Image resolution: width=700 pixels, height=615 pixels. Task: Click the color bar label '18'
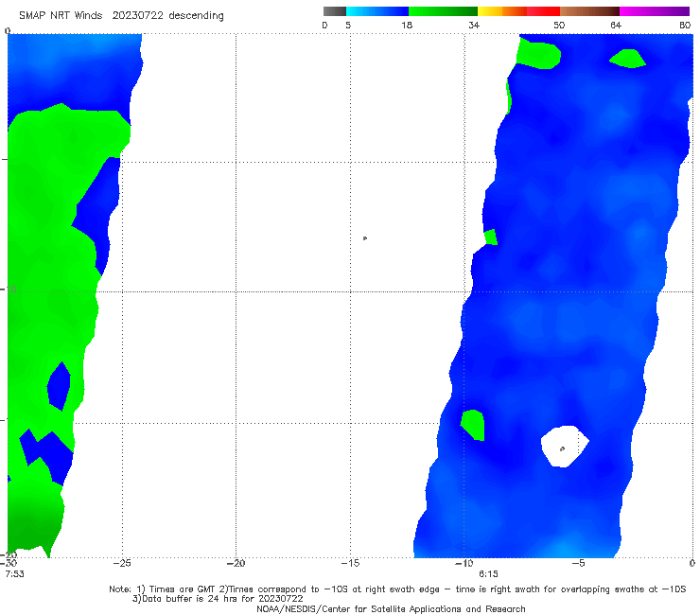407,26
